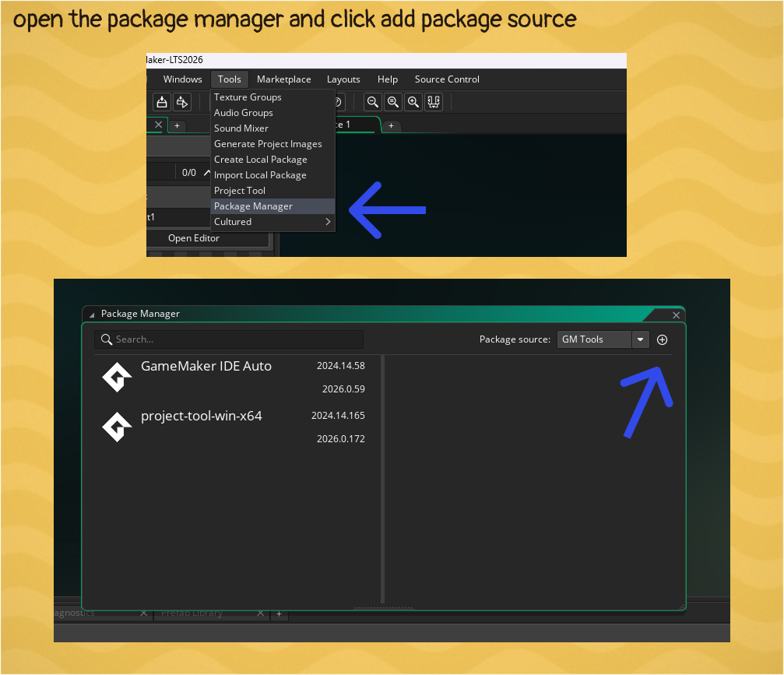Click the package-with-play-arrow toolbar icon
This screenshot has height=675, width=784.
click(182, 102)
